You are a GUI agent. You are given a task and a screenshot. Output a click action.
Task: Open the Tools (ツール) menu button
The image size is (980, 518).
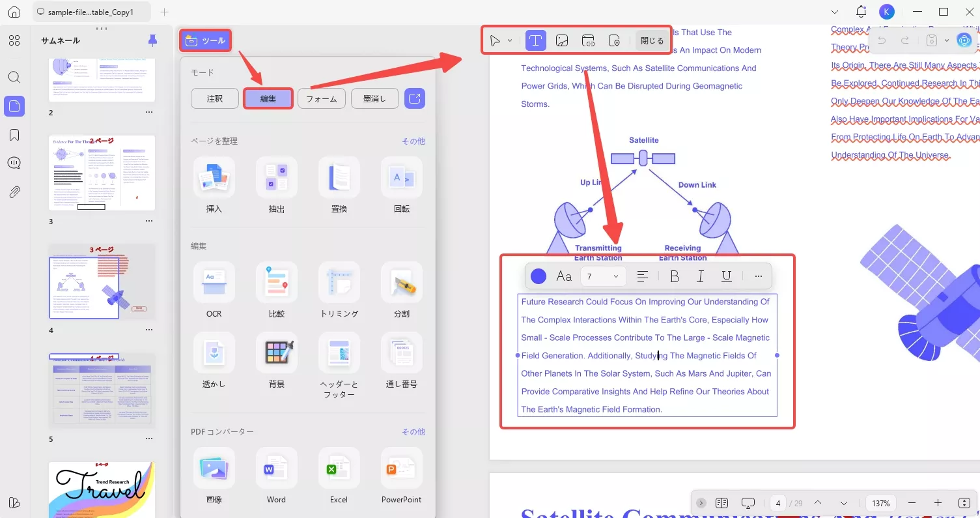pos(205,40)
